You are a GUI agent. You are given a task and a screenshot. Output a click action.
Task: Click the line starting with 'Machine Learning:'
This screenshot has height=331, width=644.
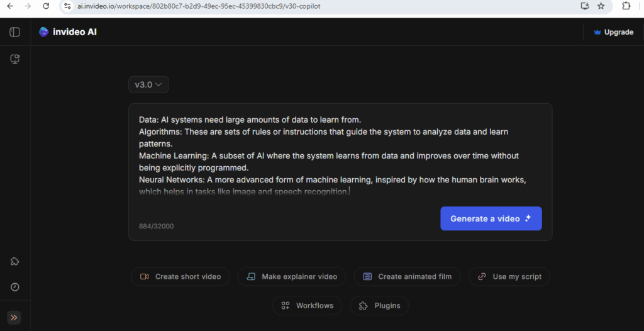tap(329, 156)
